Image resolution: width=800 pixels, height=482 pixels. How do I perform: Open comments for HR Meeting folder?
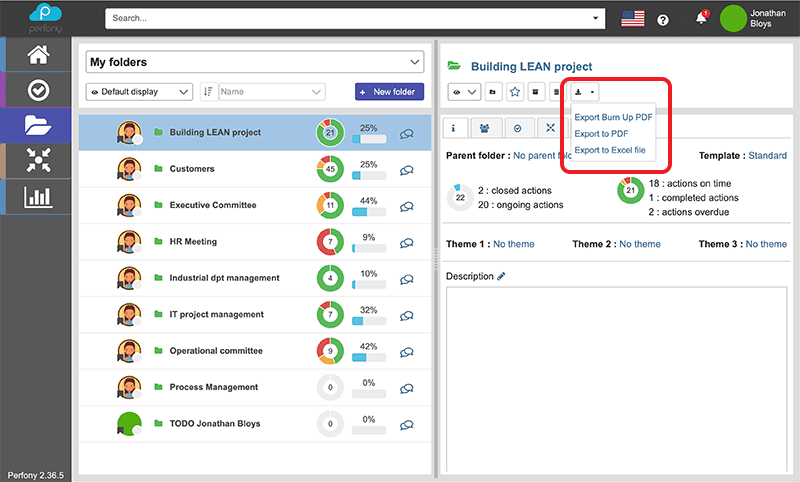(x=406, y=242)
